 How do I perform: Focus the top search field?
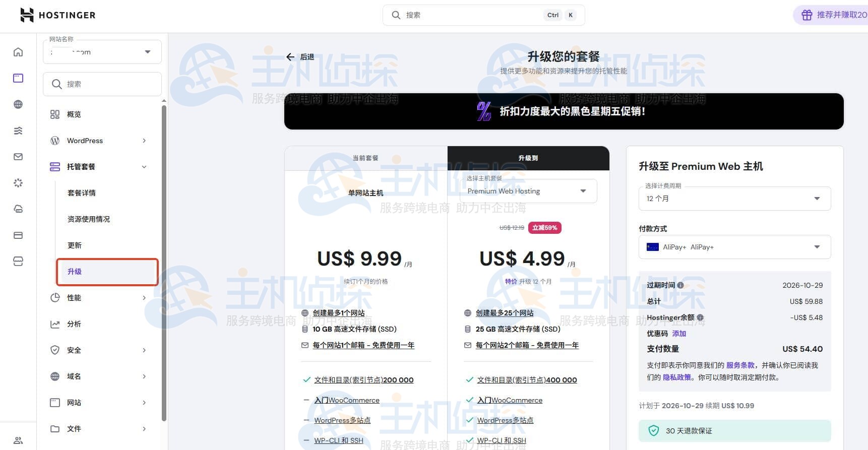[x=484, y=15]
